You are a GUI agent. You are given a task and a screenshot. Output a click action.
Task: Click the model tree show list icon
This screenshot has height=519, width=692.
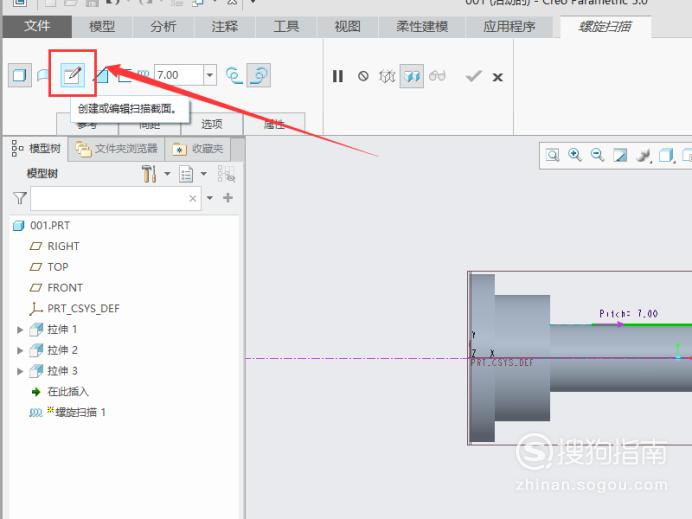point(186,174)
